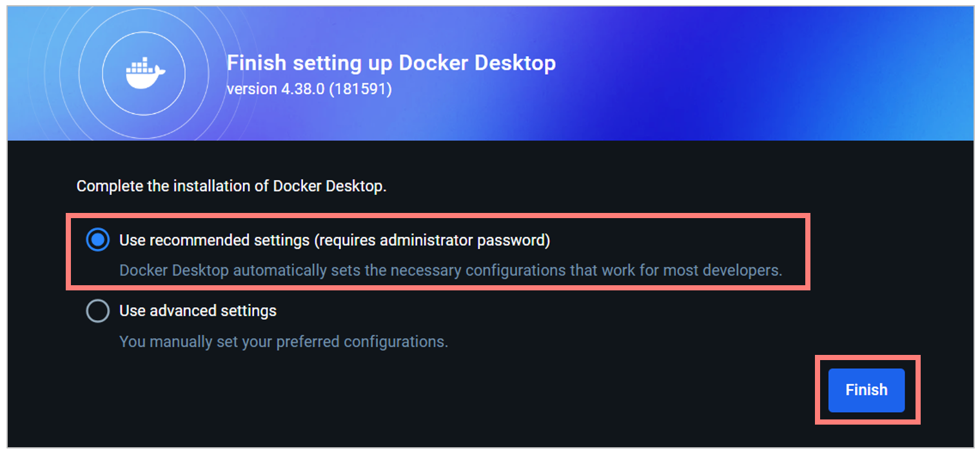Image resolution: width=980 pixels, height=453 pixels.
Task: Click the circular Docker branding graphic
Action: click(143, 73)
